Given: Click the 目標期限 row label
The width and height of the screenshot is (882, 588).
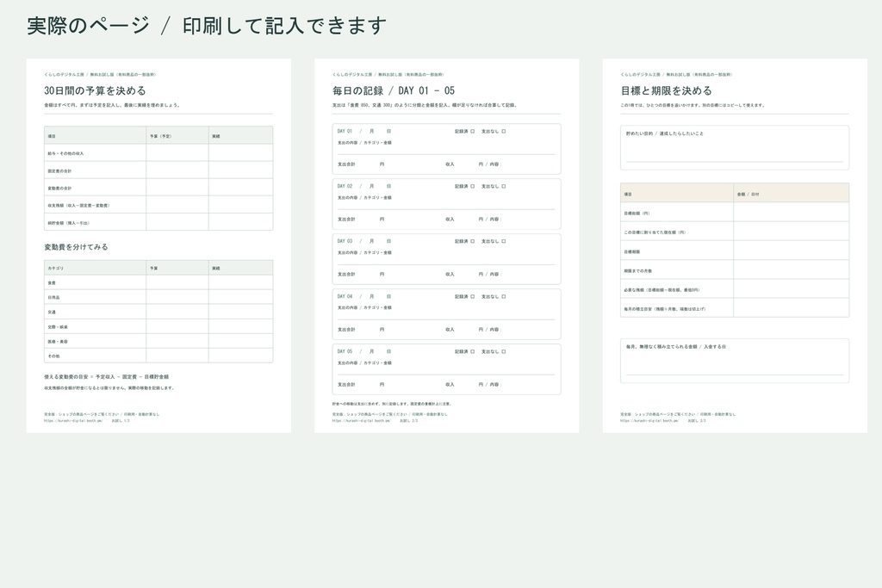Looking at the screenshot, I should (631, 252).
